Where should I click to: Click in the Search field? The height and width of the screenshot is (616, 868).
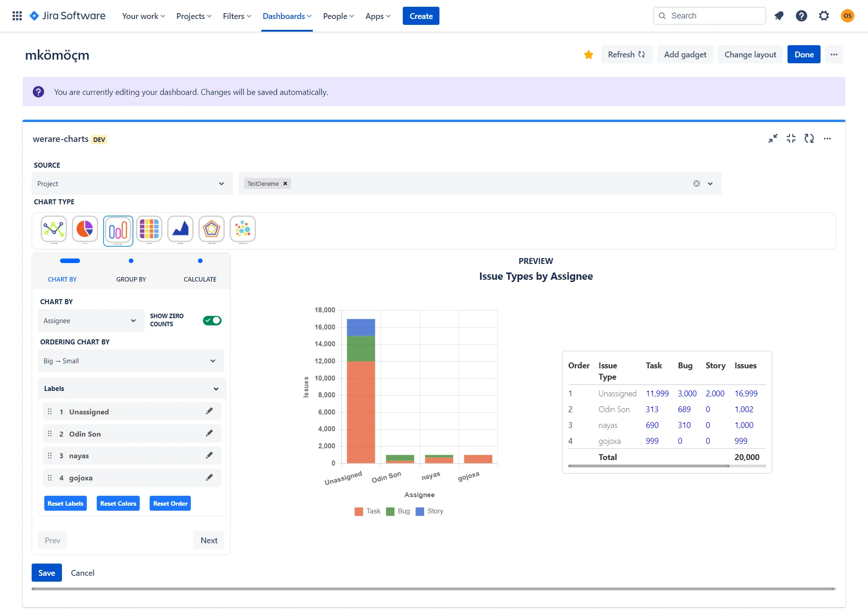click(709, 16)
